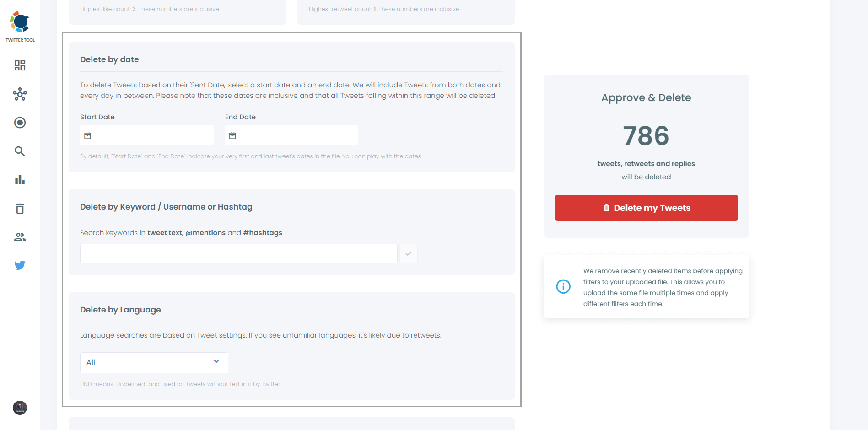Image resolution: width=868 pixels, height=430 pixels.
Task: Open the Dashboard grid icon in sidebar
Action: tap(20, 65)
